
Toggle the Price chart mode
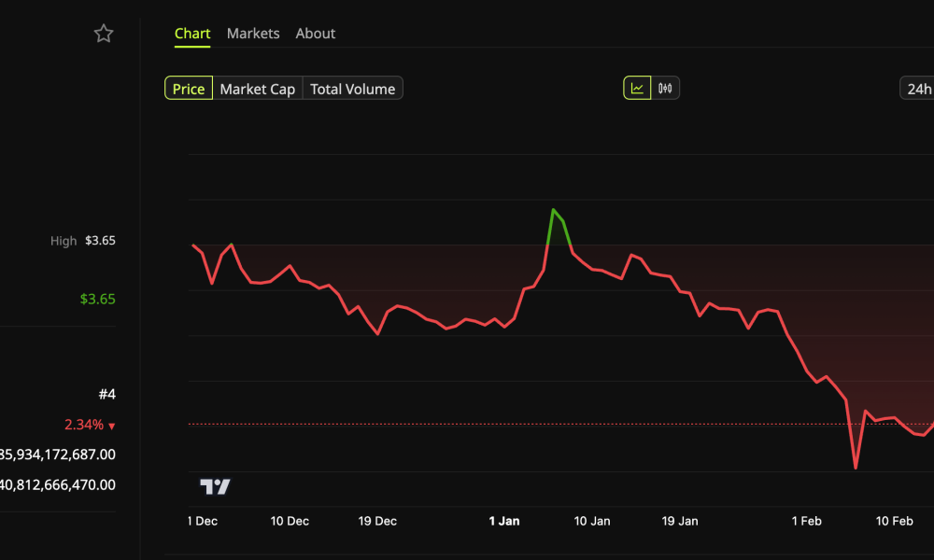point(189,88)
